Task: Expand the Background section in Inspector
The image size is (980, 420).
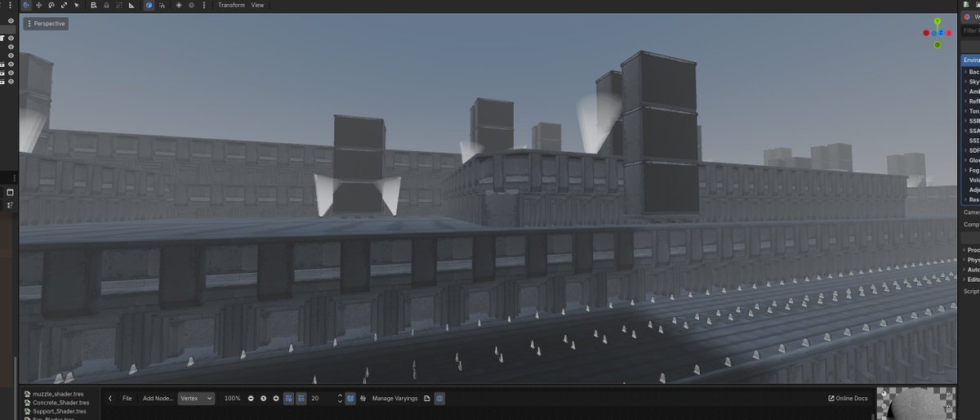Action: tap(973, 72)
